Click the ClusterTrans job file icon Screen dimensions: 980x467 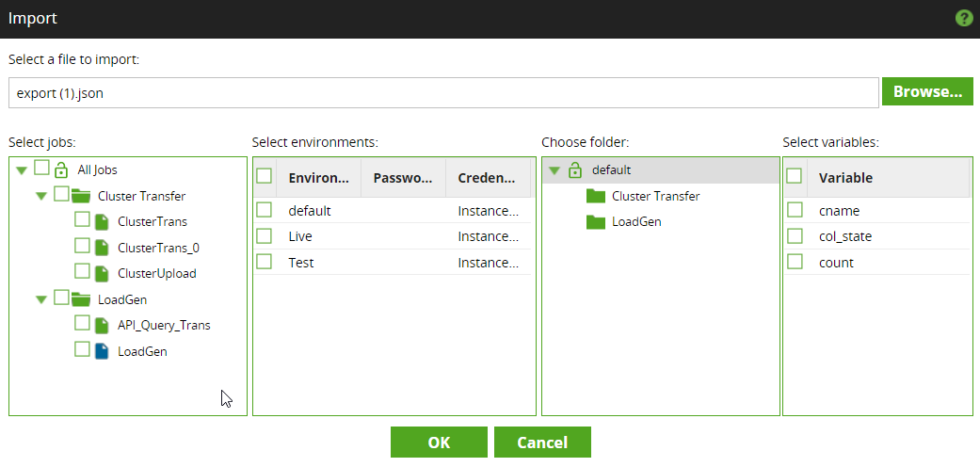click(102, 222)
